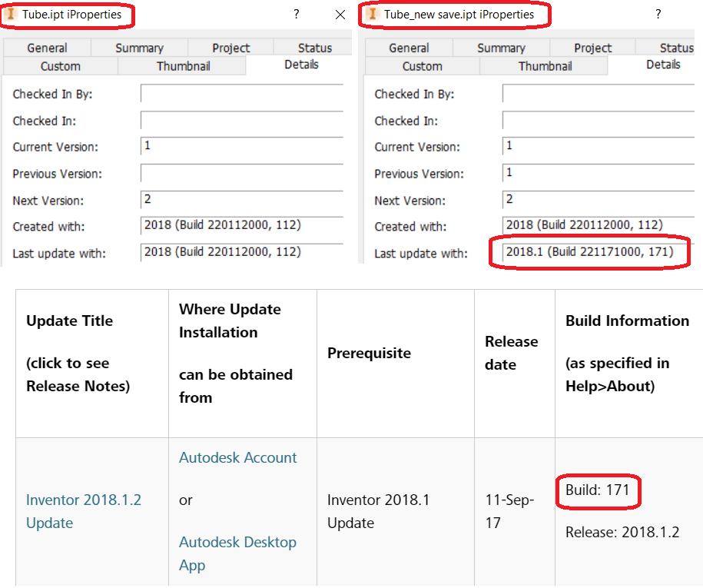This screenshot has width=703, height=588.
Task: Switch to the Summary tab in Tube.ipt iProperties
Action: [139, 48]
